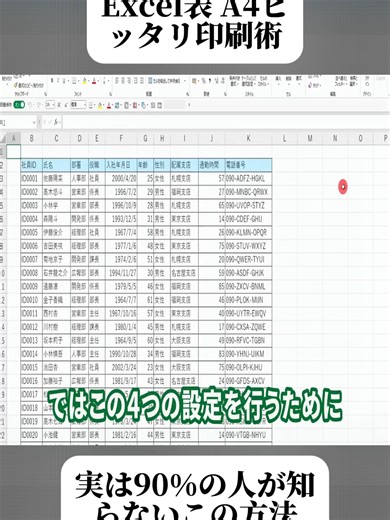Click Decrease Decimal in the number group
Image resolution: width=390 pixels, height=520 pixels.
tap(223, 80)
